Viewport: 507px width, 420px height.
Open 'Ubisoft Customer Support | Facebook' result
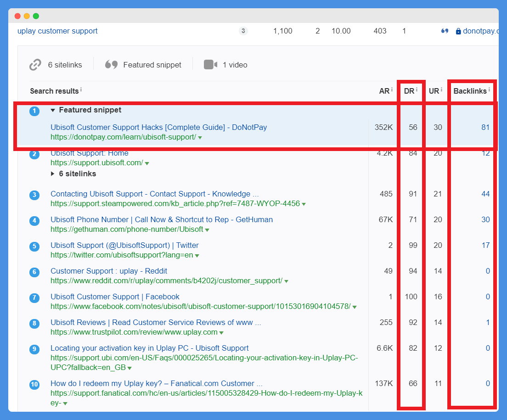115,297
